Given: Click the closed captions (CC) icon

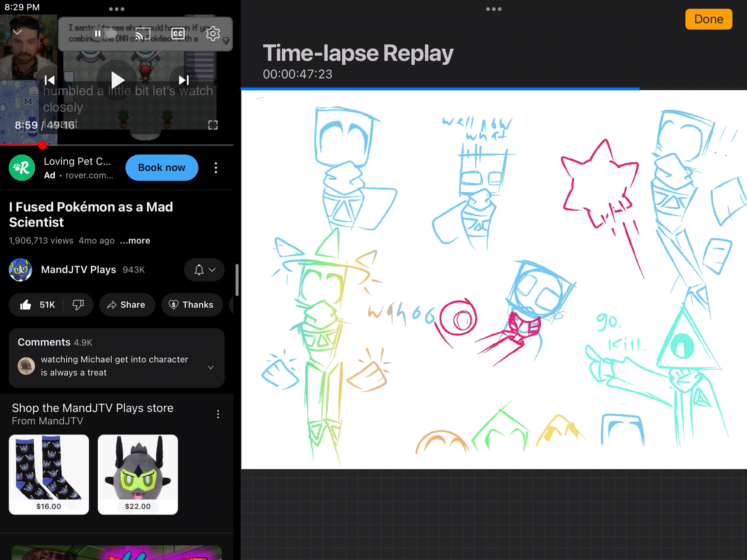Looking at the screenshot, I should click(178, 33).
